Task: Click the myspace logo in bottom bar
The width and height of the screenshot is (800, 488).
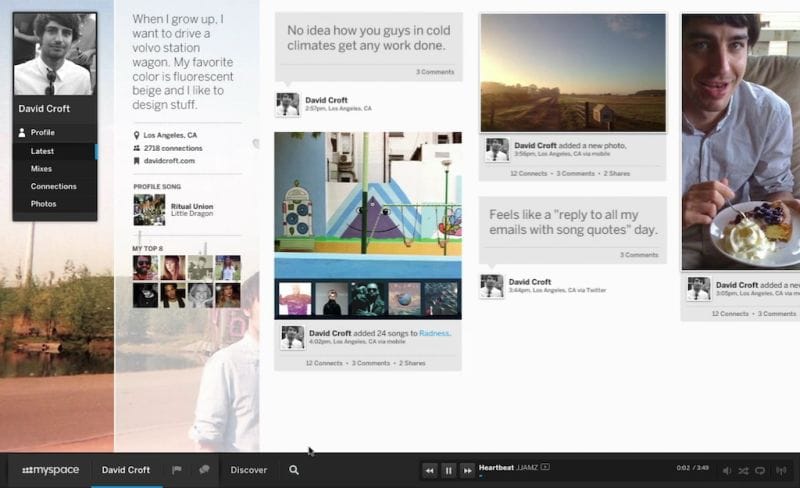Action: tap(50, 470)
